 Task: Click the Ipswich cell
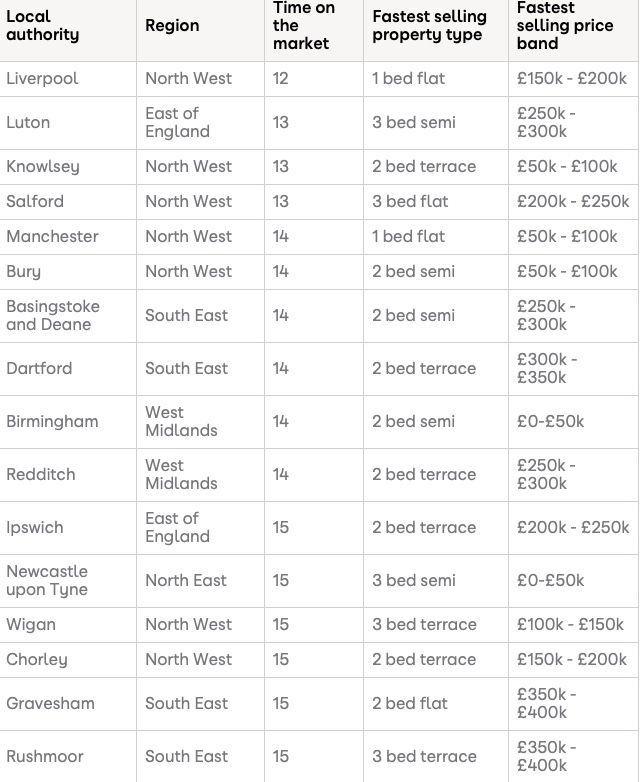coord(35,528)
